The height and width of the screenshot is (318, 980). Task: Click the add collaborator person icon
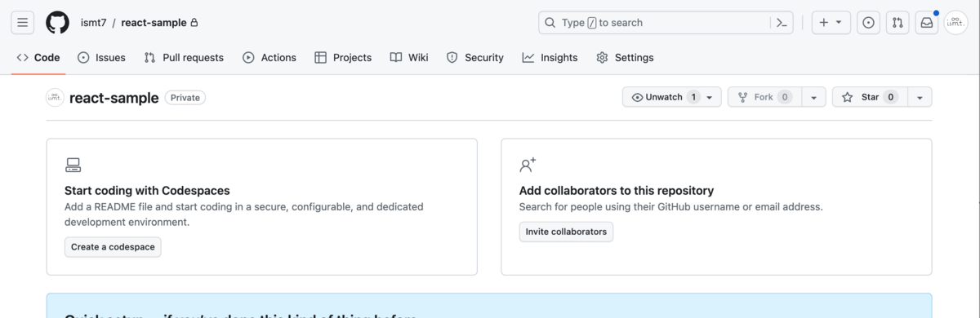pos(528,166)
